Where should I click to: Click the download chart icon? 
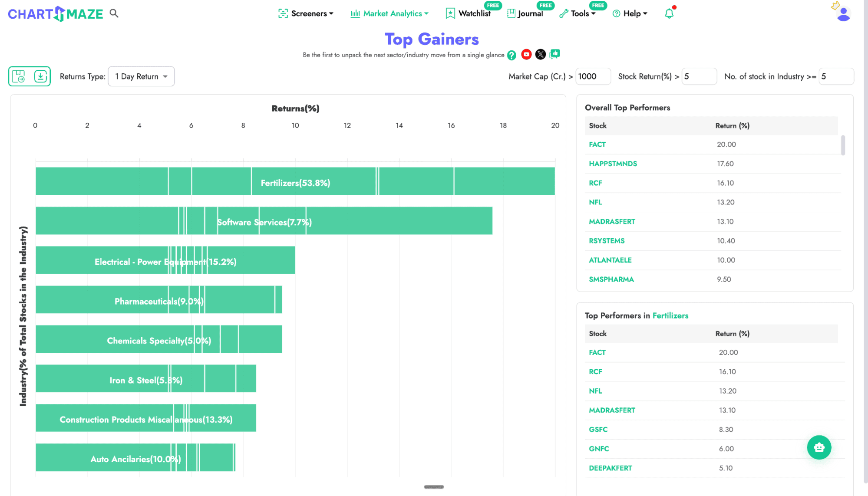coord(40,76)
